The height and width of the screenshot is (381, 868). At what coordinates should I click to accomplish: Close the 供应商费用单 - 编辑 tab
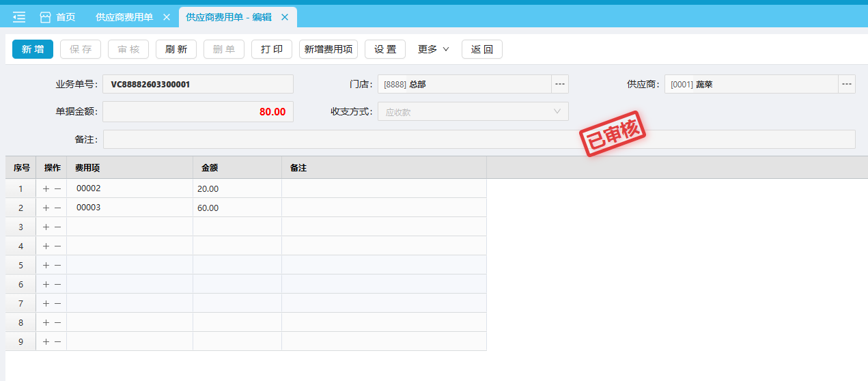click(x=285, y=17)
